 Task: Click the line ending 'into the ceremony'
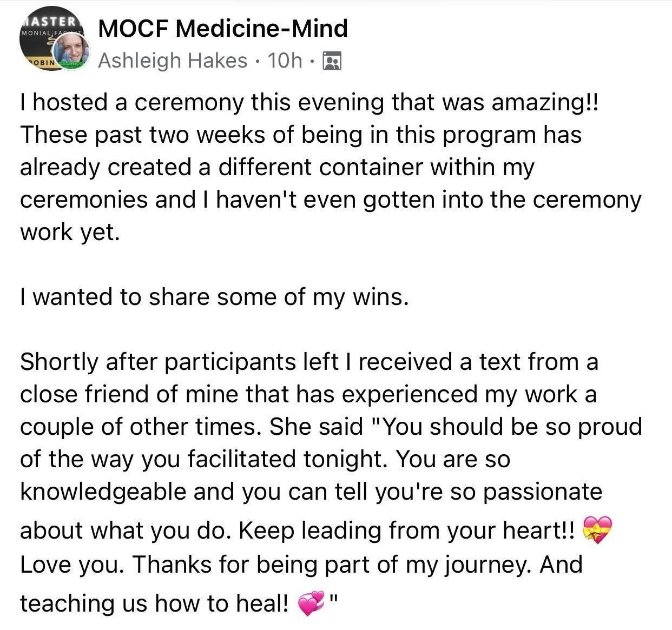tap(331, 200)
